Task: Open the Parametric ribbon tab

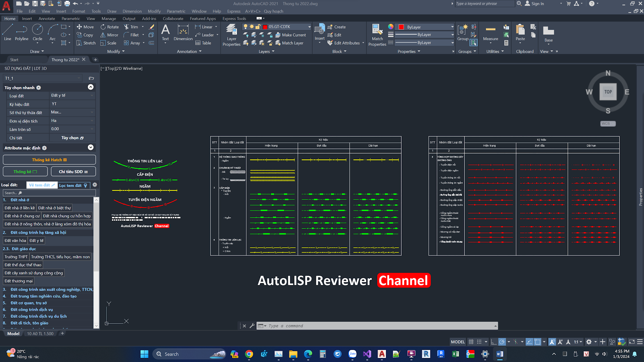Action: pos(71,19)
